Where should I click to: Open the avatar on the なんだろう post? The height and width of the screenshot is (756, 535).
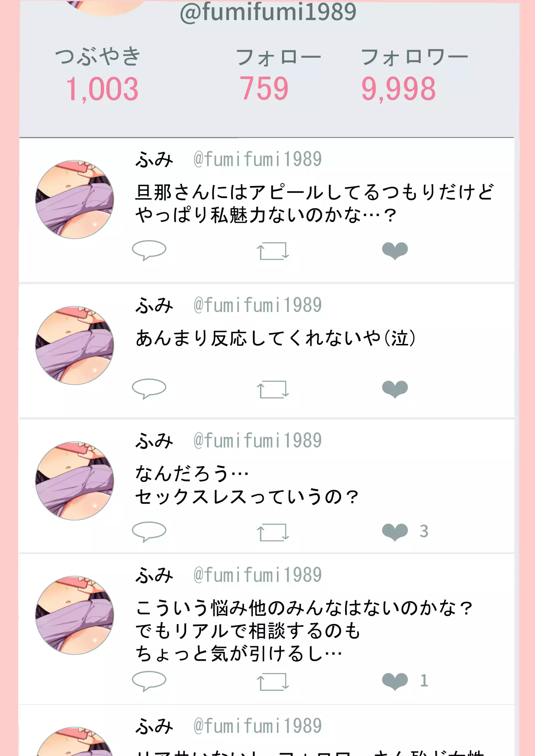coord(75,481)
